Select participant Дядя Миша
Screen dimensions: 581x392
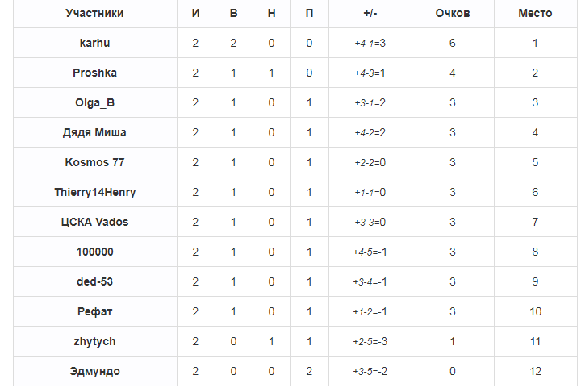[94, 132]
